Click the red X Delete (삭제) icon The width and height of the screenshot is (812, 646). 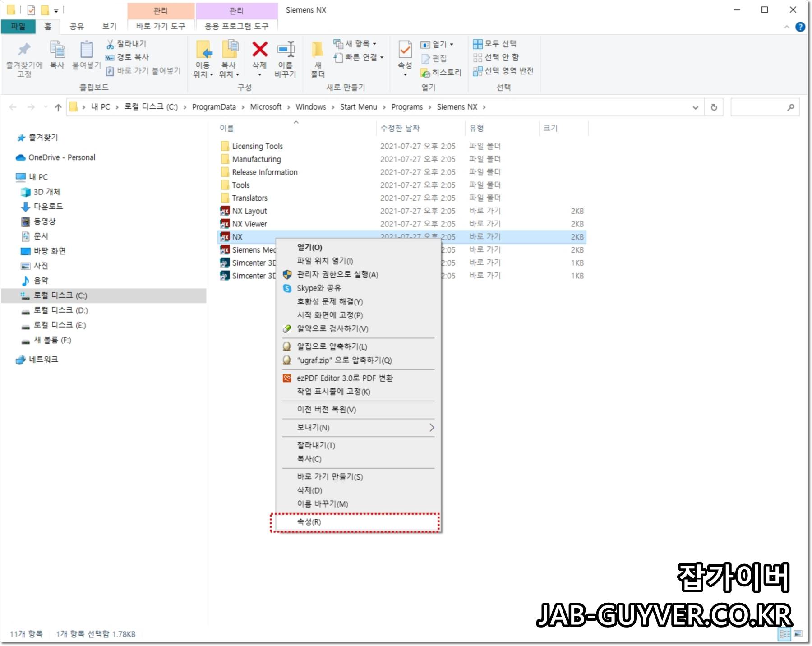tap(259, 49)
